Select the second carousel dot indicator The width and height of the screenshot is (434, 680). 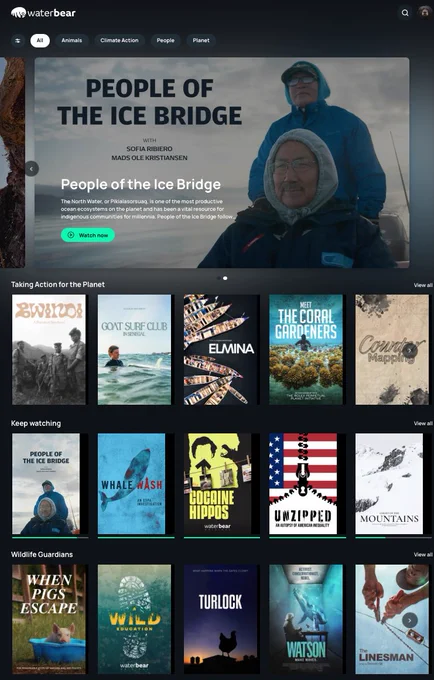(225, 278)
